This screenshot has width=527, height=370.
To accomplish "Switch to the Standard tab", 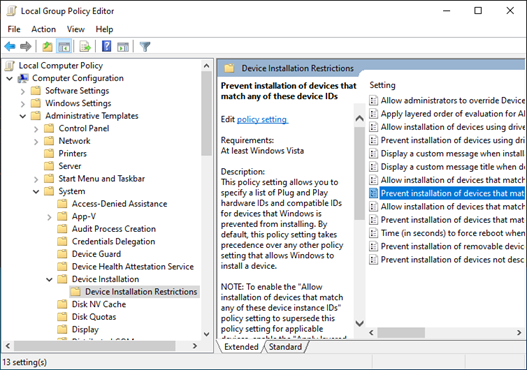I will (285, 347).
